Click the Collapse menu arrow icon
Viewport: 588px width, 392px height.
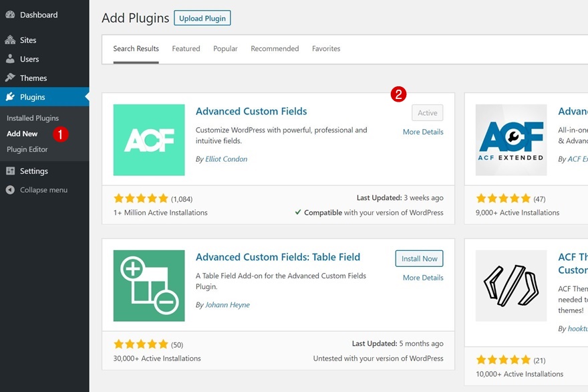(10, 190)
